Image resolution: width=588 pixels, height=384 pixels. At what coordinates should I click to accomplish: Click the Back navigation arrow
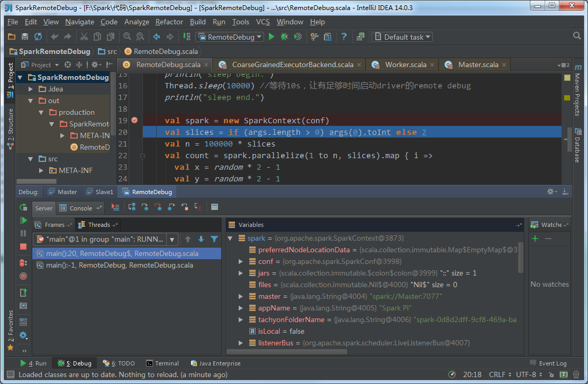pos(157,36)
